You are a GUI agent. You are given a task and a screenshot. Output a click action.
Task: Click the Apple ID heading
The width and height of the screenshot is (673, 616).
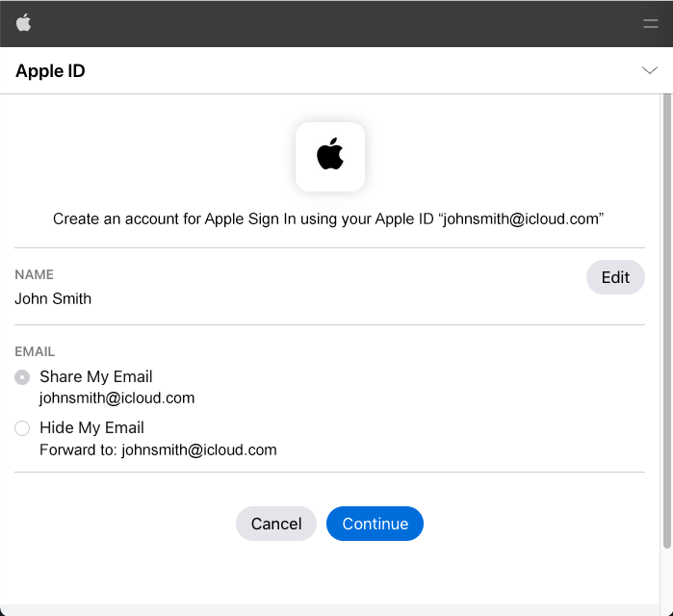coord(50,71)
